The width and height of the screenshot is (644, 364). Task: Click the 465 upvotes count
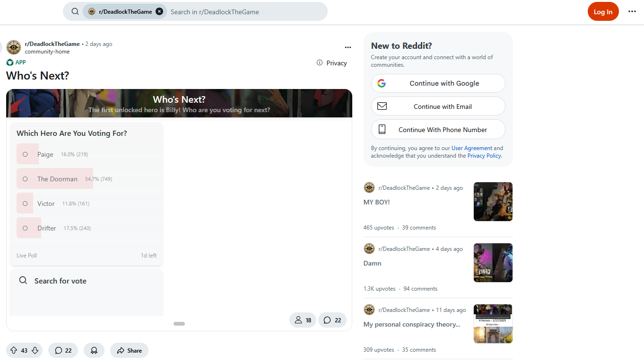point(379,228)
